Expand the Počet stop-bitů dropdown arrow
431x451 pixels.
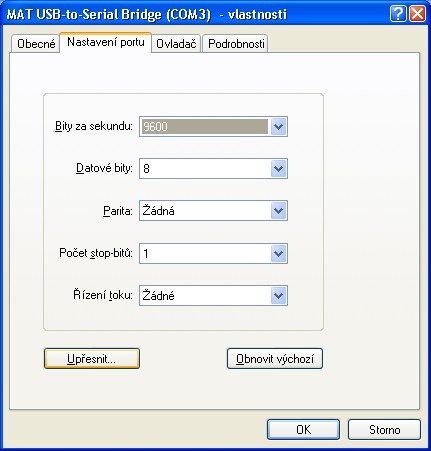(279, 254)
